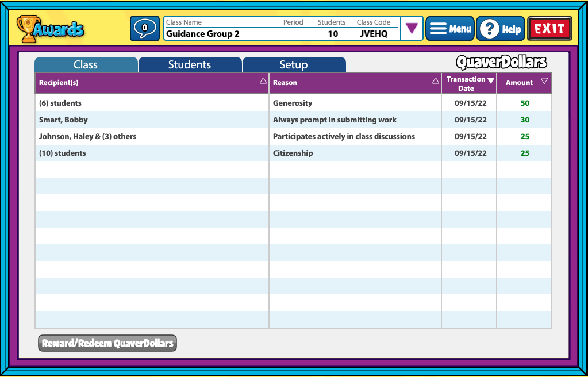This screenshot has height=377, width=588.
Task: Click the amount 50 cell
Action: [524, 103]
